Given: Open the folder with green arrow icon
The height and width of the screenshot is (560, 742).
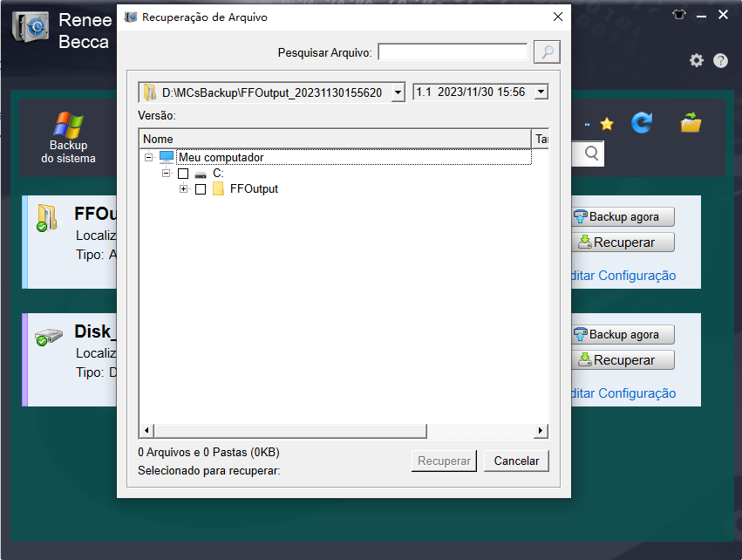Looking at the screenshot, I should pos(691,122).
